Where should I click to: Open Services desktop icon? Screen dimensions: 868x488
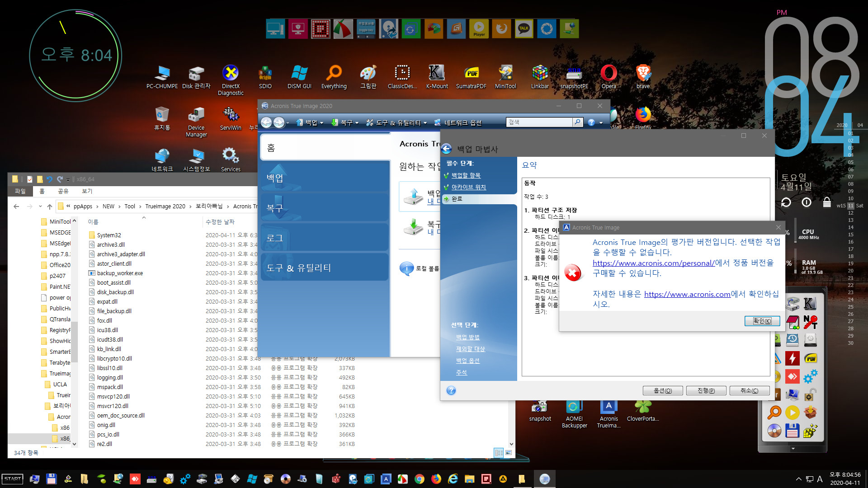(231, 160)
